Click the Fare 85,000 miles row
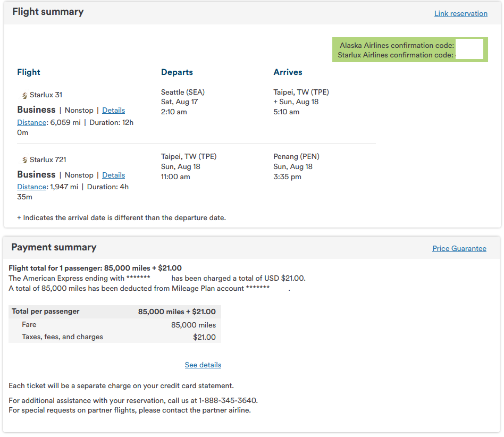Viewport: 504px width, 437px height. 115,325
